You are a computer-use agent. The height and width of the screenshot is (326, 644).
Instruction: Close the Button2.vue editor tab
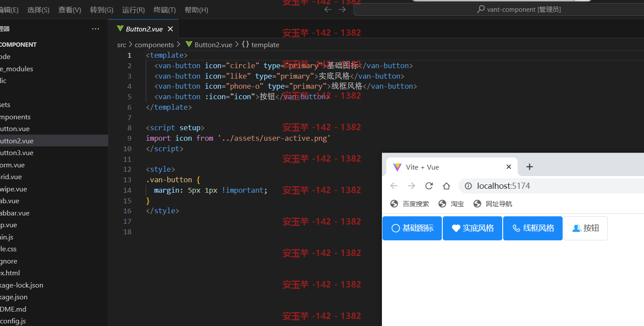click(171, 29)
